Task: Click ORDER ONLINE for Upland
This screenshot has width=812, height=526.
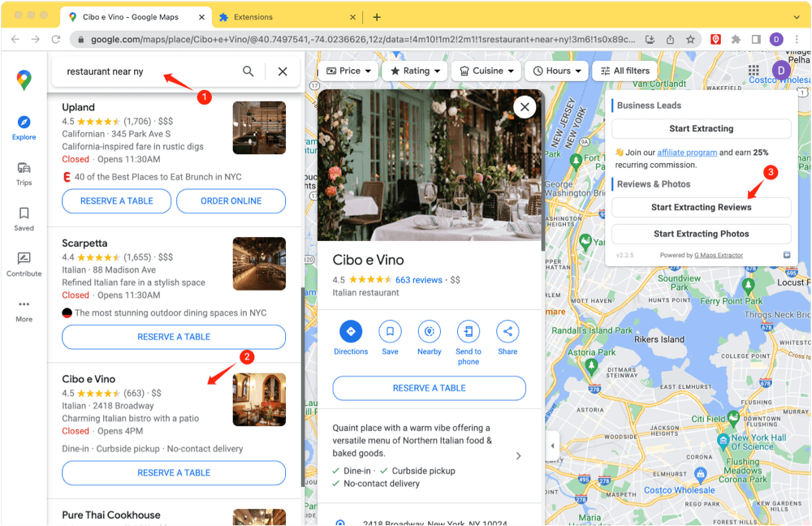Action: tap(231, 200)
